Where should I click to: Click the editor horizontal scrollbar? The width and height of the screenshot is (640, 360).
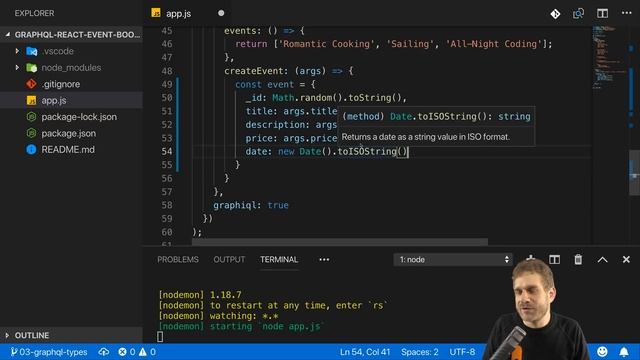pyautogui.click(x=340, y=242)
